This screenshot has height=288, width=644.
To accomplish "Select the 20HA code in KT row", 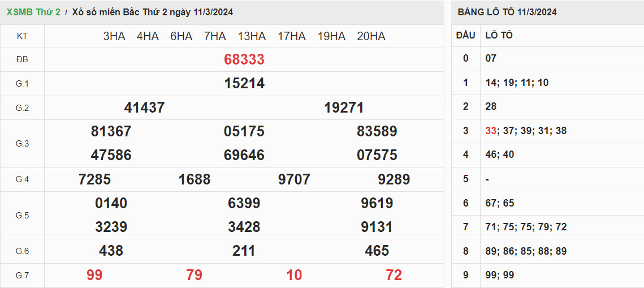I will pos(371,36).
